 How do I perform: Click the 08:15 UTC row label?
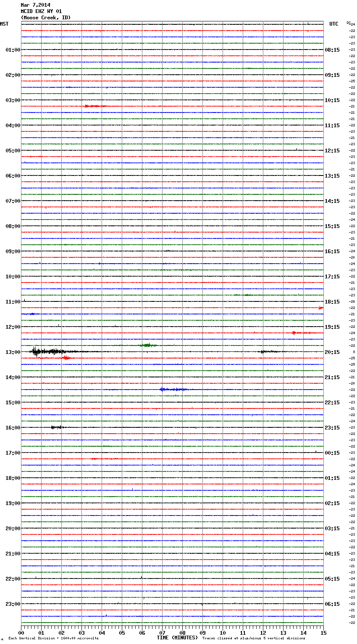pyautogui.click(x=332, y=50)
